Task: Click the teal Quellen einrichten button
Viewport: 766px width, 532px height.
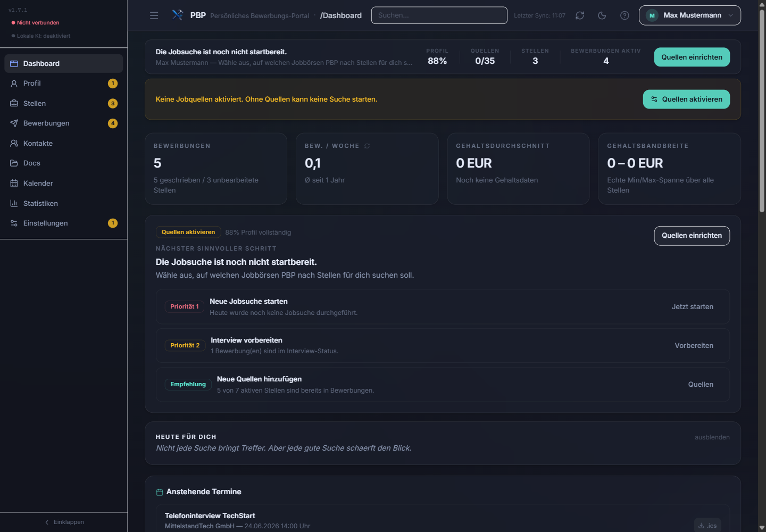Action: [x=692, y=57]
